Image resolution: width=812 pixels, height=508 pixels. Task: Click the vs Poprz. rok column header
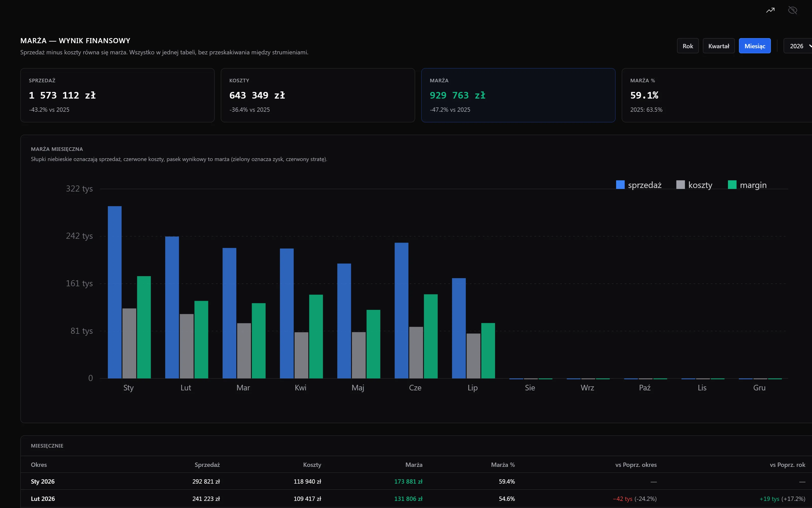pyautogui.click(x=787, y=465)
